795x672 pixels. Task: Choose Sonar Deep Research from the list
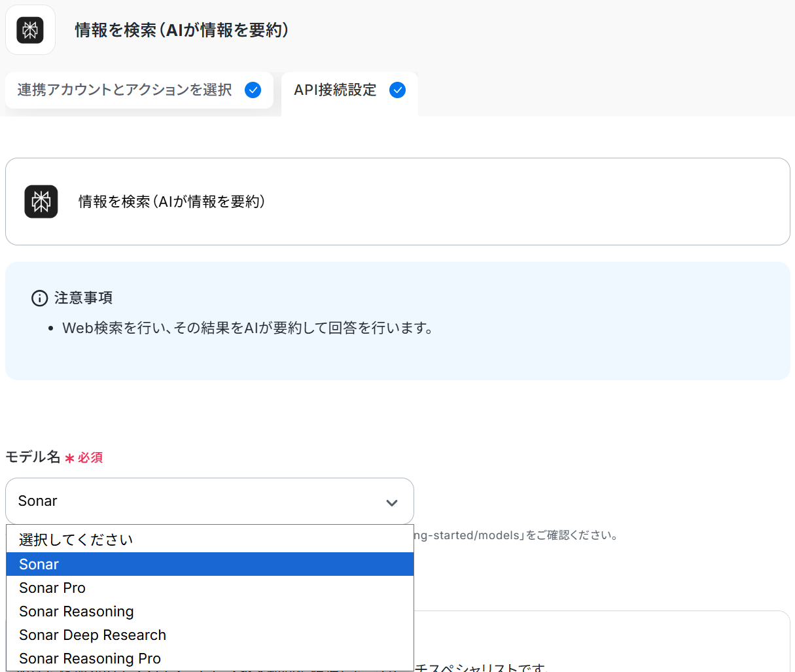coord(210,635)
